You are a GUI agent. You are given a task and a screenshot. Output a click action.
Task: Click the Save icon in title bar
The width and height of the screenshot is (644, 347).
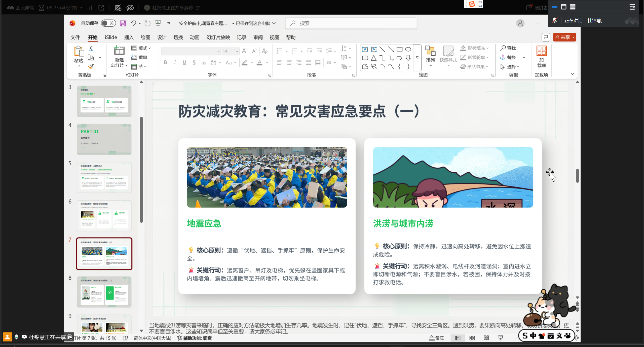pyautogui.click(x=123, y=23)
